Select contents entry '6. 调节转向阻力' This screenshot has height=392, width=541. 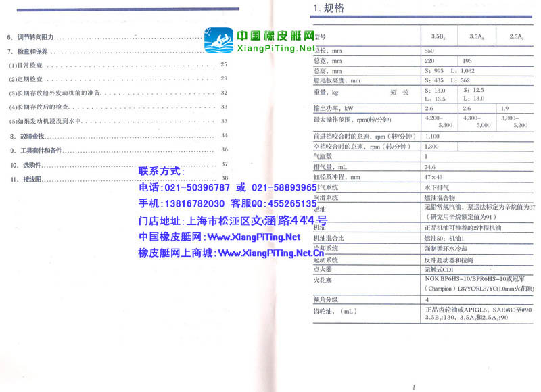(30, 37)
